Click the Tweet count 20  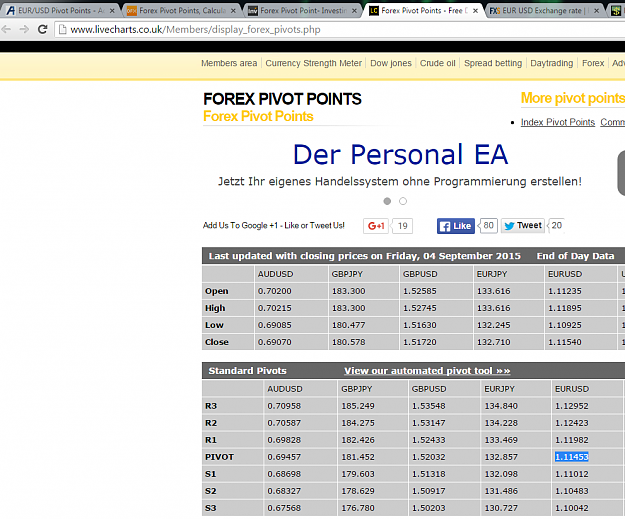(556, 226)
